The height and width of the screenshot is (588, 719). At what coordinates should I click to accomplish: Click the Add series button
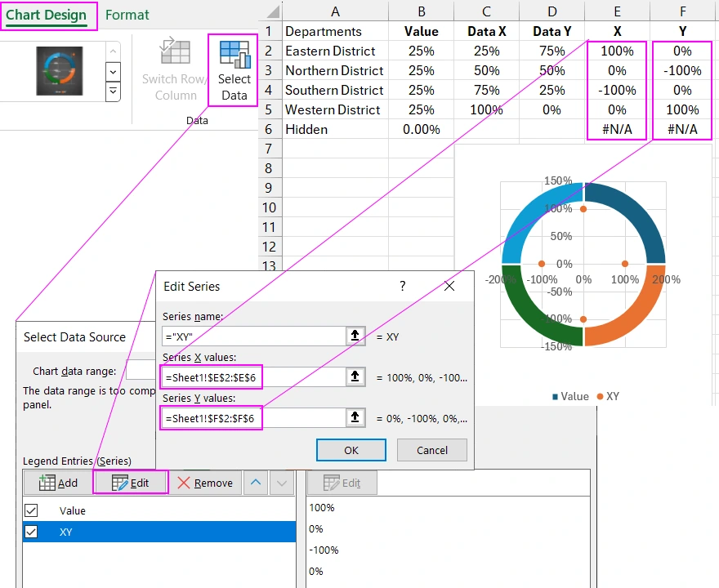[58, 483]
